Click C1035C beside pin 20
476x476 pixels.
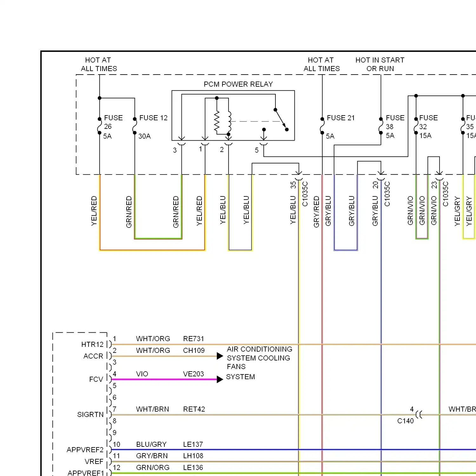(387, 194)
